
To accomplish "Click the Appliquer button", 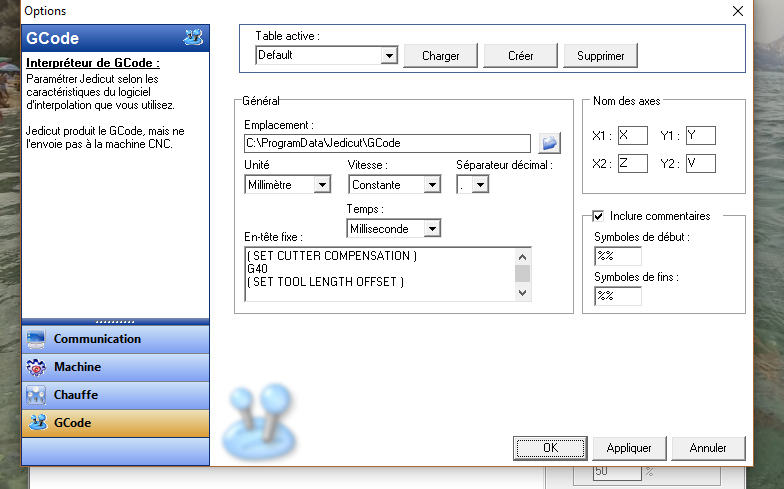I will (x=629, y=448).
